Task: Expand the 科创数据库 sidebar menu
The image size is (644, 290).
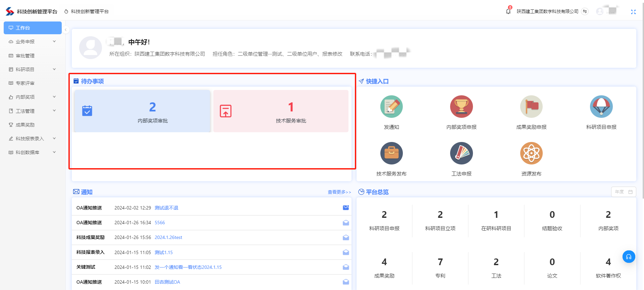Action: coord(33,152)
